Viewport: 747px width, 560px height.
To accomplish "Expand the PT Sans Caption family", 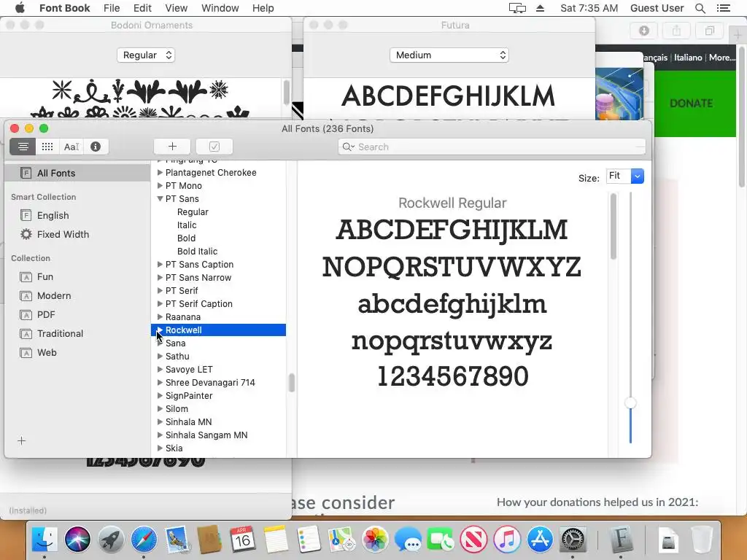I will (160, 264).
